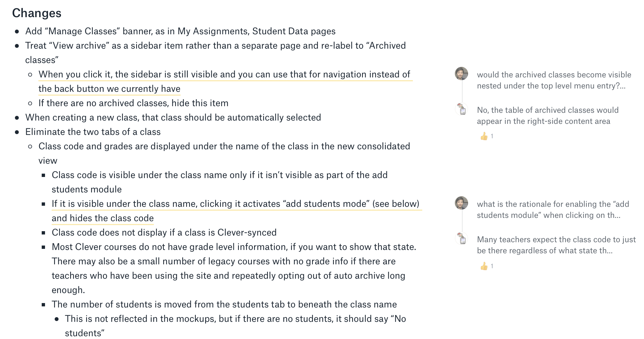Image resolution: width=644 pixels, height=339 pixels.
Task: Click the "Changes" heading
Action: point(37,13)
